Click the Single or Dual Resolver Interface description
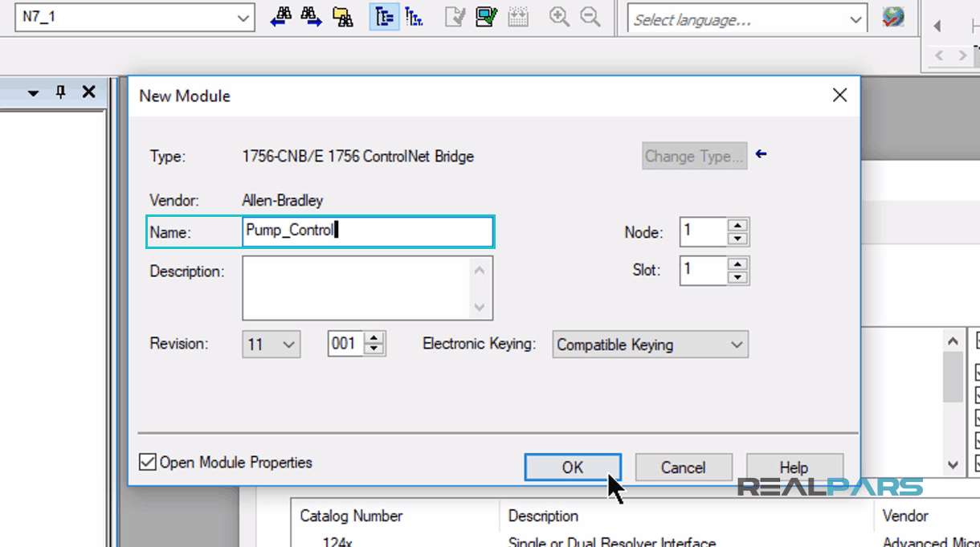 click(x=612, y=542)
